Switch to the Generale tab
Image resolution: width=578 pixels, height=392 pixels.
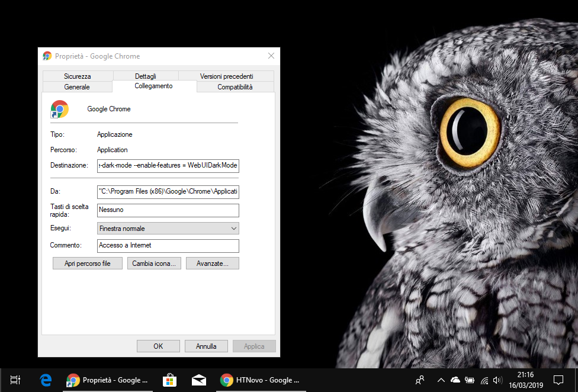pos(77,86)
